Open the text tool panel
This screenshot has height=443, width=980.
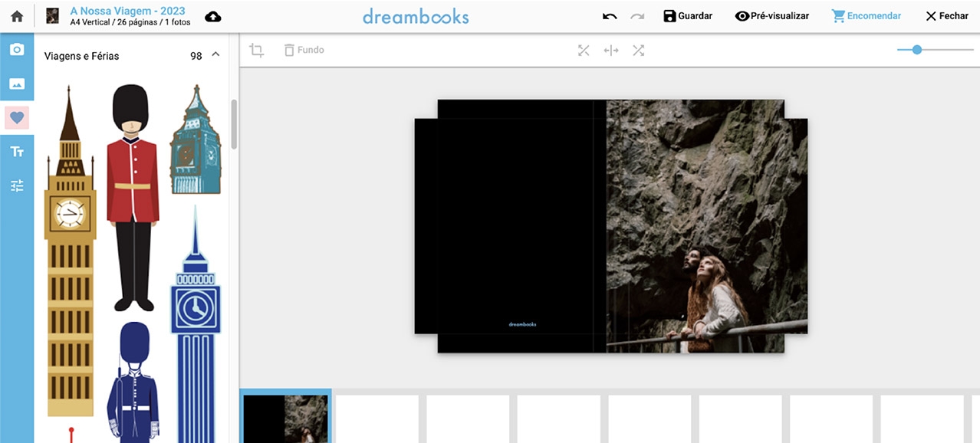(x=17, y=151)
